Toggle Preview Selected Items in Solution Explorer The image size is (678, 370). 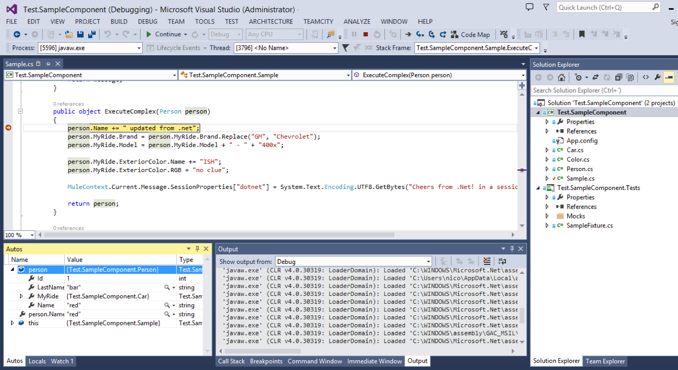(669, 77)
